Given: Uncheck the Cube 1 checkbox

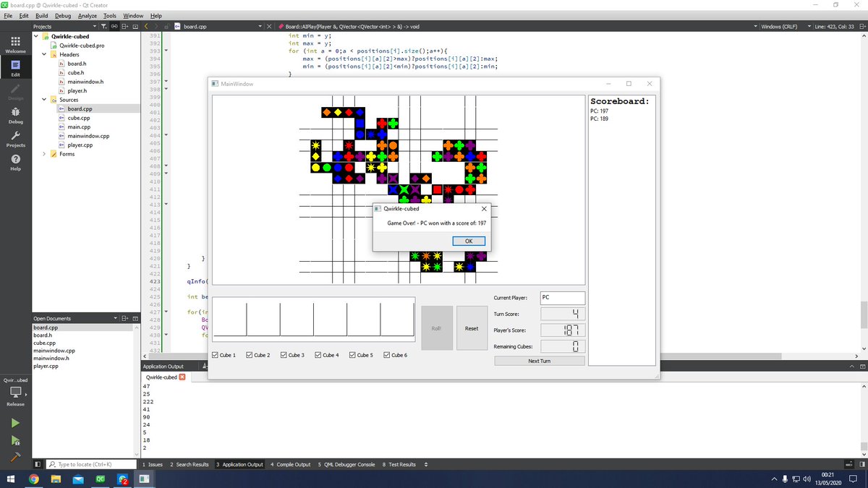Looking at the screenshot, I should [215, 355].
